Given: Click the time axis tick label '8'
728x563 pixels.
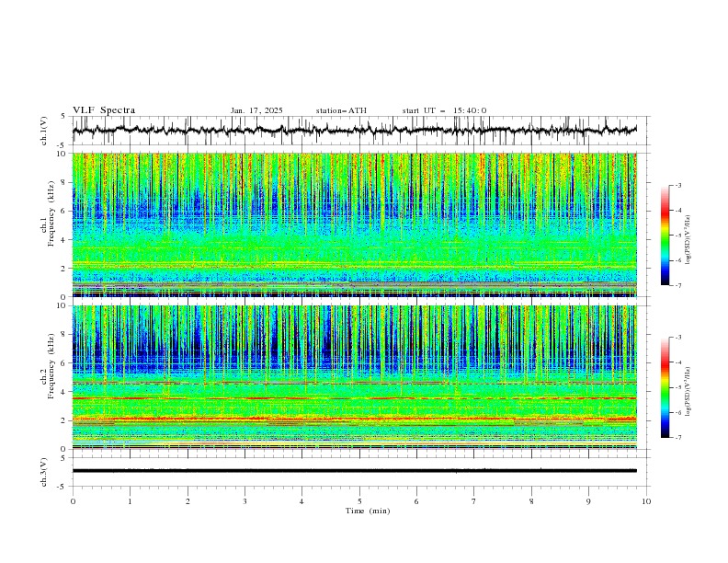Looking at the screenshot, I should click(x=531, y=501).
